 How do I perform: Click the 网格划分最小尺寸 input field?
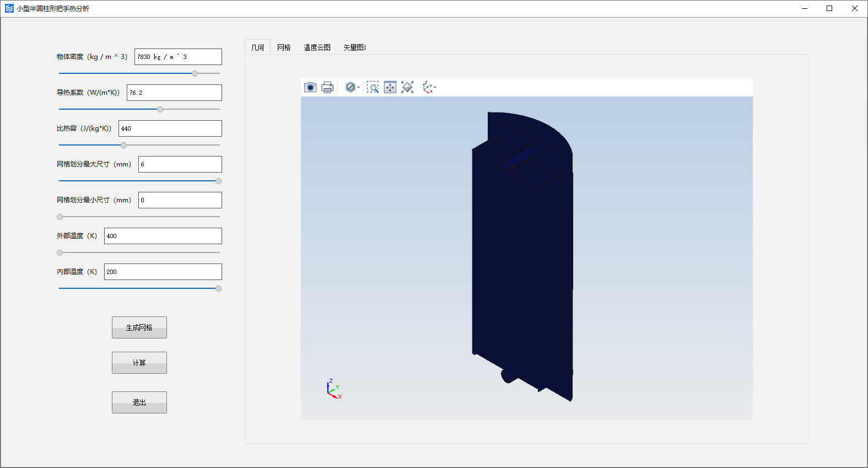(180, 200)
